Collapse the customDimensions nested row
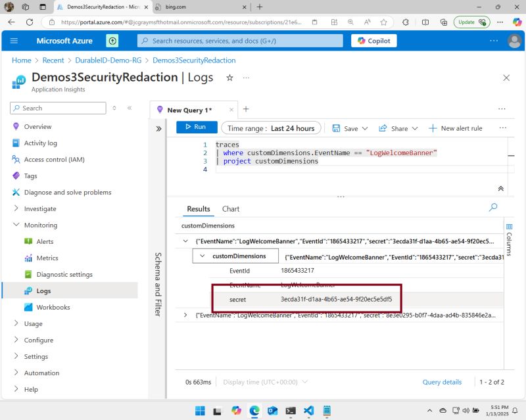 (x=203, y=256)
